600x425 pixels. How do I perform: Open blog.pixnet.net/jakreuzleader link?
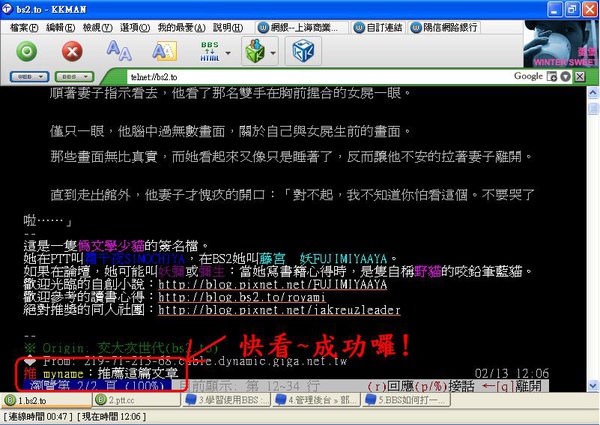pyautogui.click(x=279, y=309)
